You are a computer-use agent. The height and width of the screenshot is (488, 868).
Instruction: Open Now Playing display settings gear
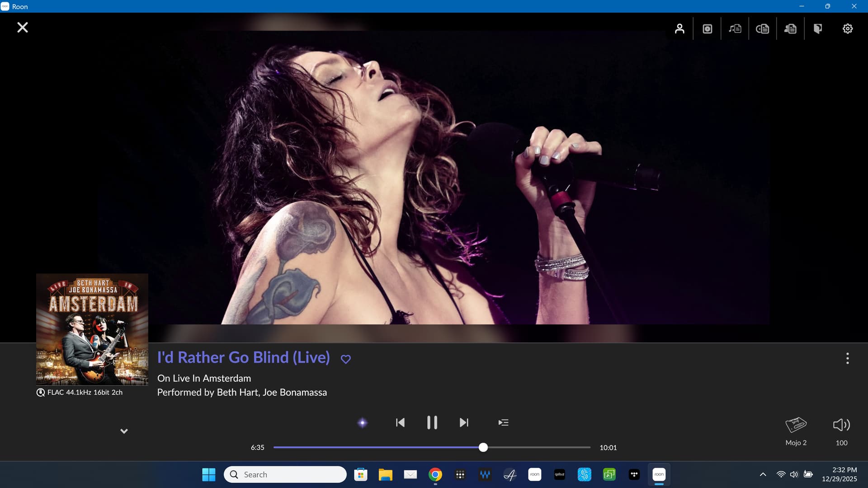(848, 29)
